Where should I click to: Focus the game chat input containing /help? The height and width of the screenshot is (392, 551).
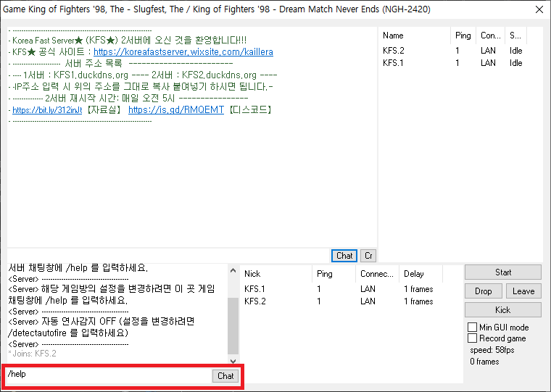coord(109,376)
